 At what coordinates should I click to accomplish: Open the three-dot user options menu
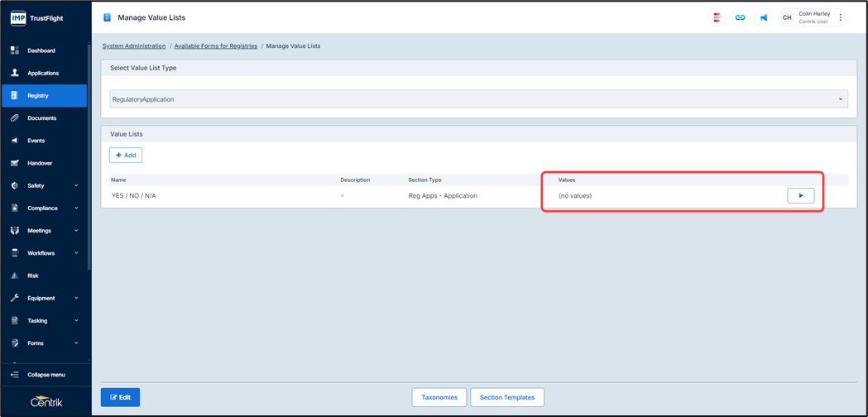(x=841, y=17)
